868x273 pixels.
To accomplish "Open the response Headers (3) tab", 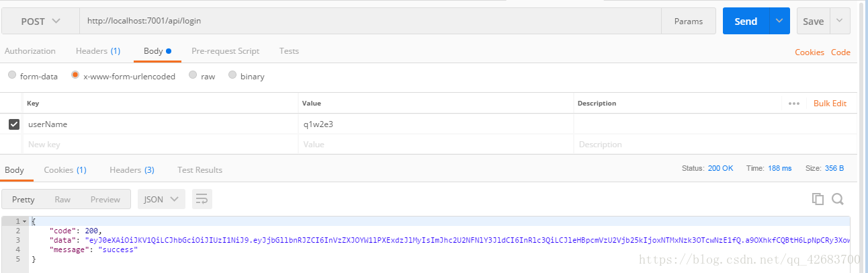I will pyautogui.click(x=132, y=170).
